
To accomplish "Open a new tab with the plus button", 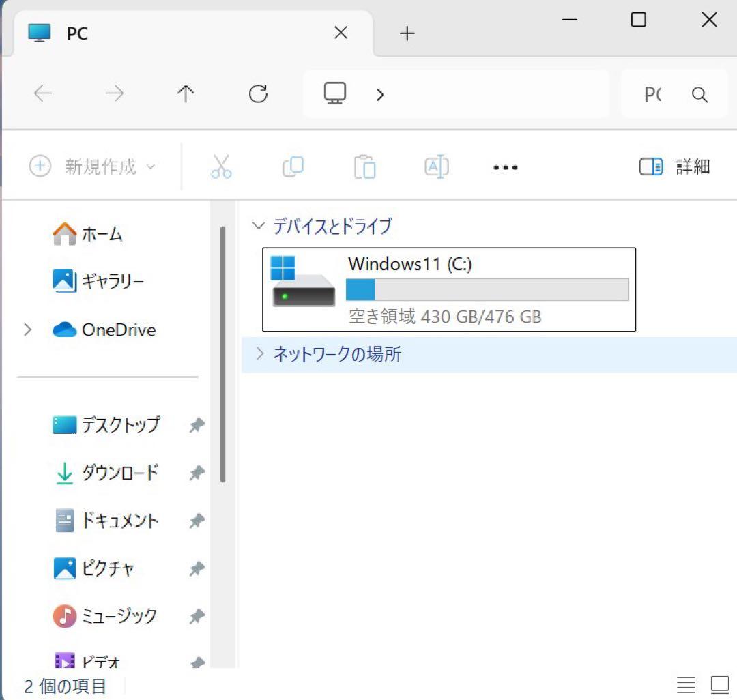I will point(406,33).
